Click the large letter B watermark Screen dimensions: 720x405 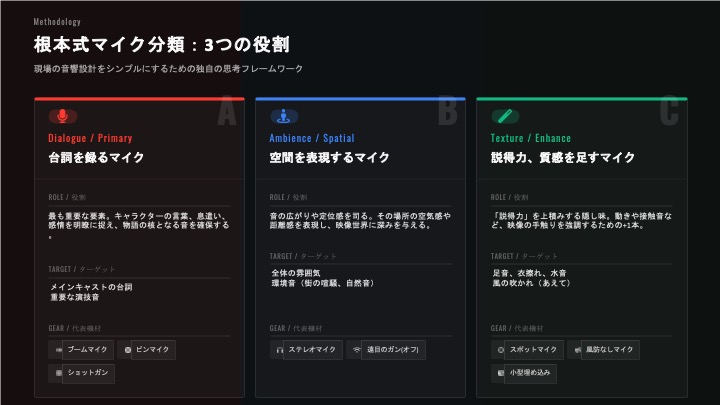448,115
